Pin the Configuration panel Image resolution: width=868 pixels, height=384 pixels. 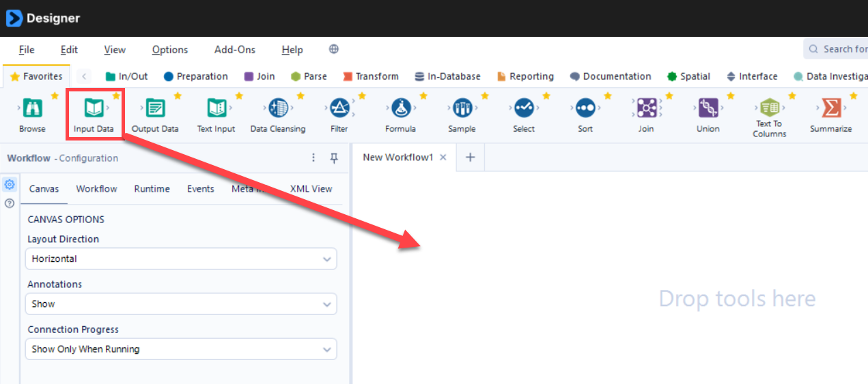(334, 158)
